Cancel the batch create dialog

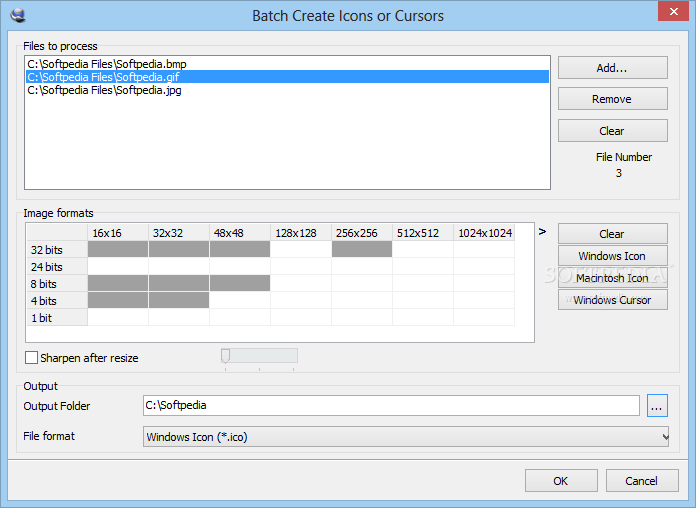(x=642, y=480)
